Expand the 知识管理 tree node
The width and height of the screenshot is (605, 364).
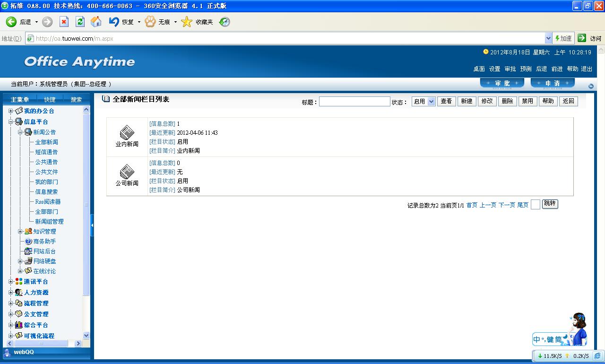click(x=20, y=232)
